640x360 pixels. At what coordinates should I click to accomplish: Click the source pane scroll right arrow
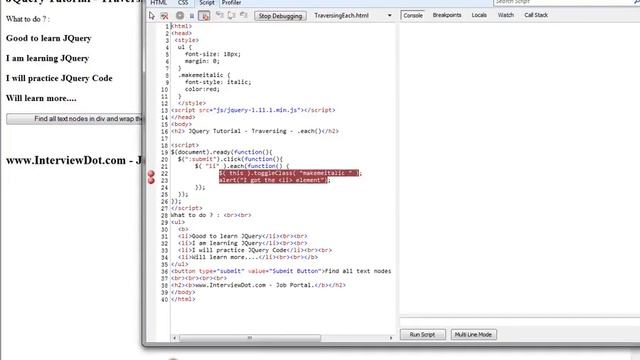pos(391,338)
